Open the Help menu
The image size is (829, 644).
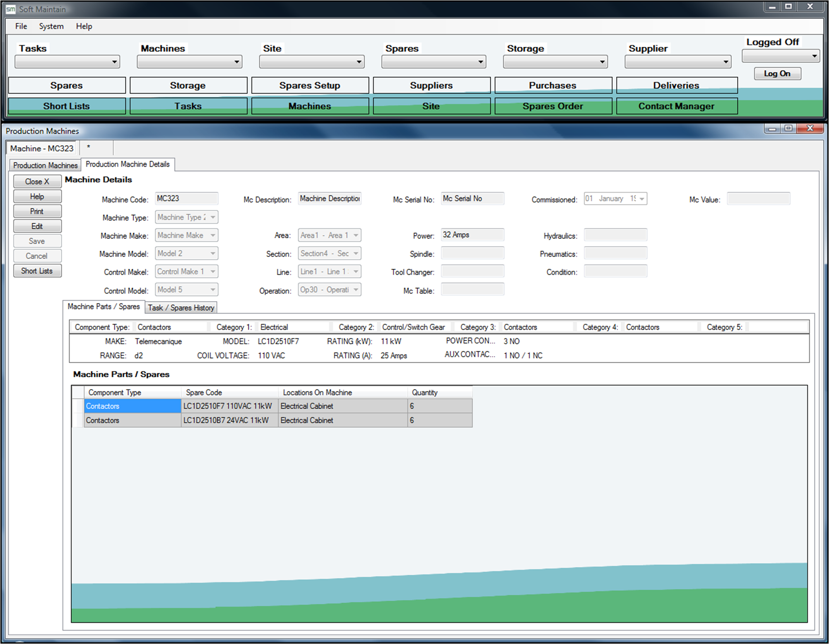coord(84,26)
